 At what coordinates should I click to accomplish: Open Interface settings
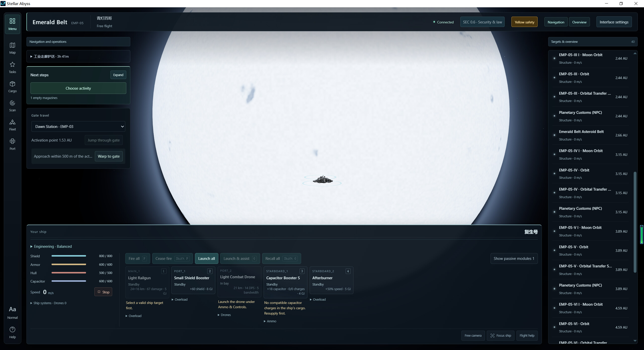(x=614, y=22)
